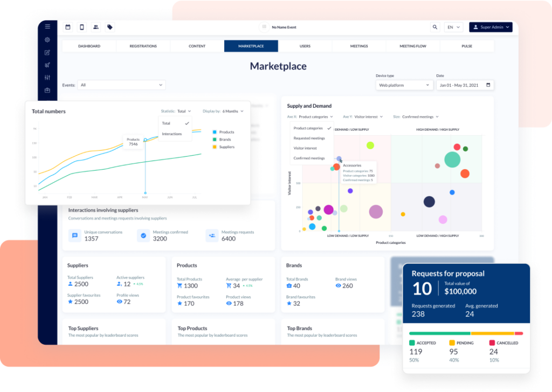Open the Axe Y Visitor interest dropdown
This screenshot has width=552, height=392.
(x=369, y=117)
